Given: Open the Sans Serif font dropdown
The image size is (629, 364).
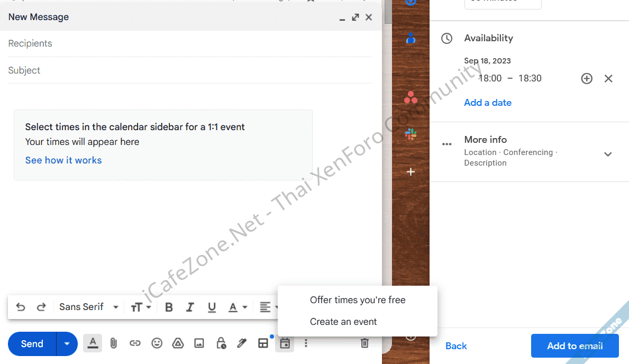Looking at the screenshot, I should (88, 307).
